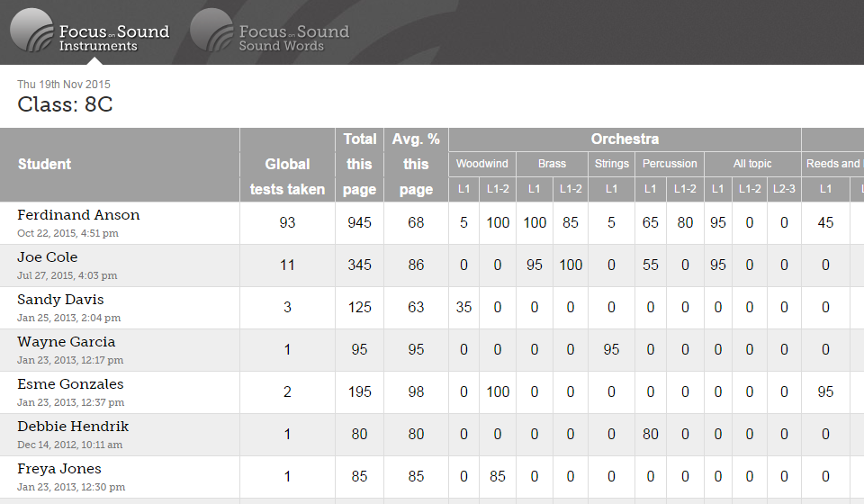Select the Orchestra group header
864x504 pixels.
(625, 139)
